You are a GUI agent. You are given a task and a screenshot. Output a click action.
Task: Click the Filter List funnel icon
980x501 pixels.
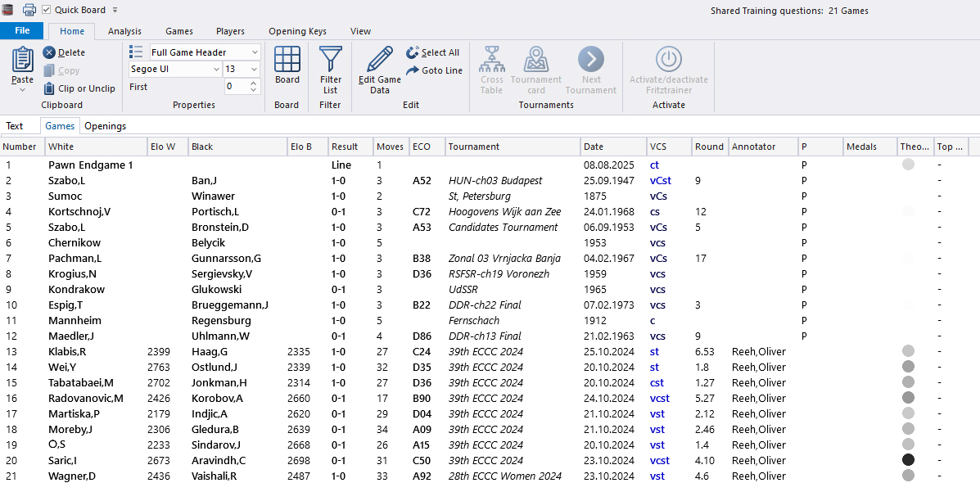coord(330,60)
